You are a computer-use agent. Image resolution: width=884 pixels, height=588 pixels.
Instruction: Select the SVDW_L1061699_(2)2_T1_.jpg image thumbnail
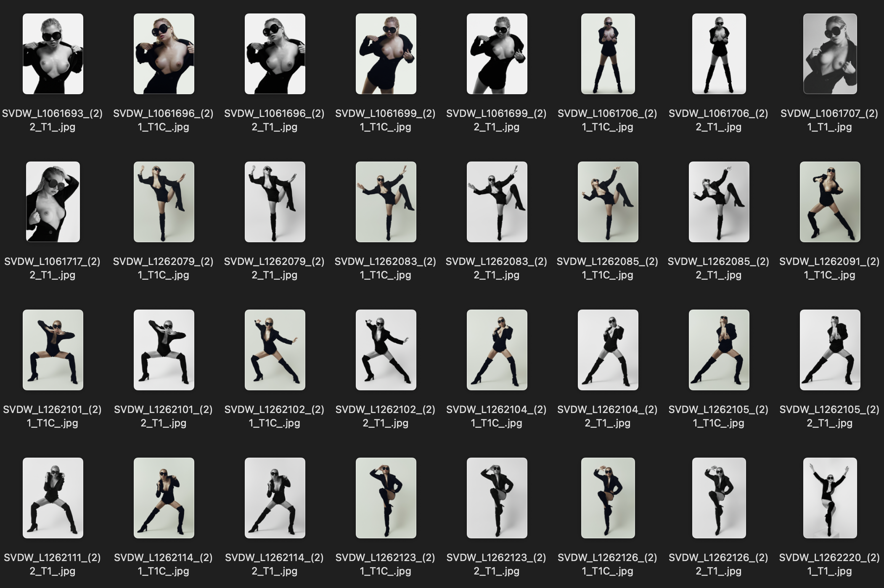pos(497,54)
